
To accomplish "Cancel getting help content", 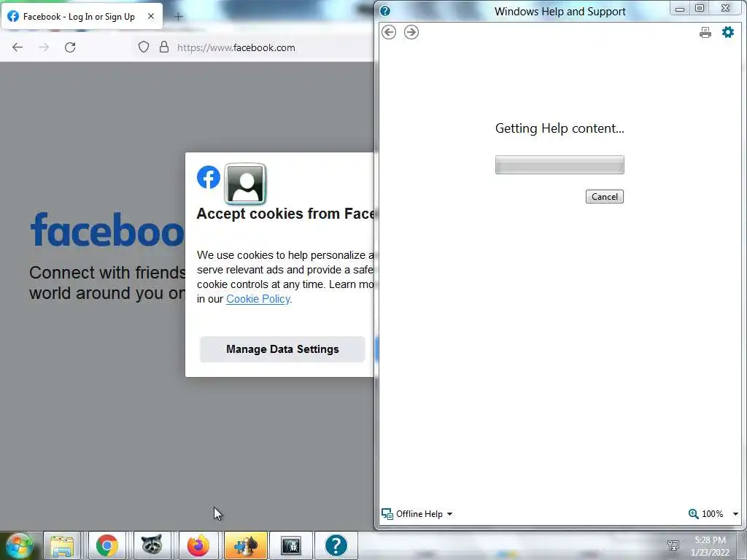I will [605, 197].
